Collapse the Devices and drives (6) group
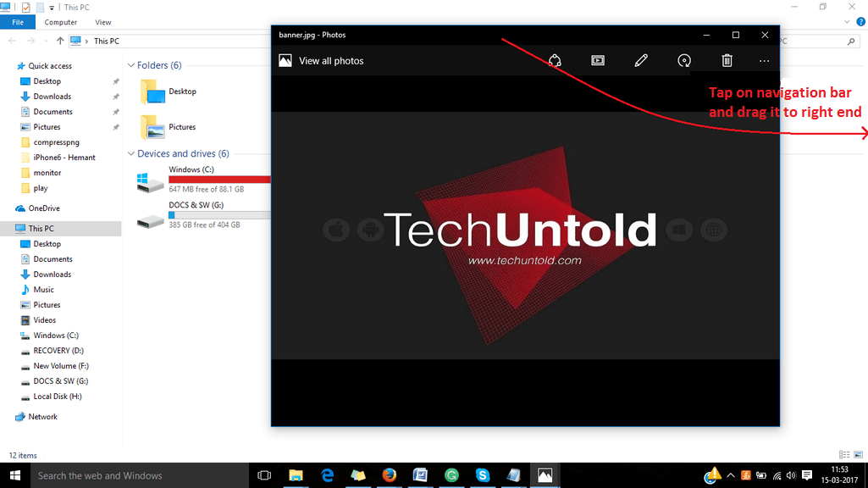Image resolution: width=868 pixels, height=488 pixels. pos(131,153)
